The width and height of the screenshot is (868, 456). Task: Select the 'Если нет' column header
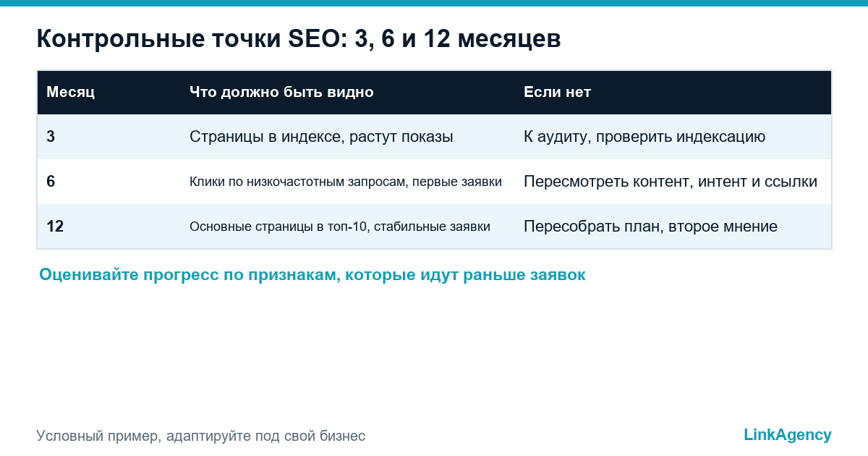[x=557, y=92]
